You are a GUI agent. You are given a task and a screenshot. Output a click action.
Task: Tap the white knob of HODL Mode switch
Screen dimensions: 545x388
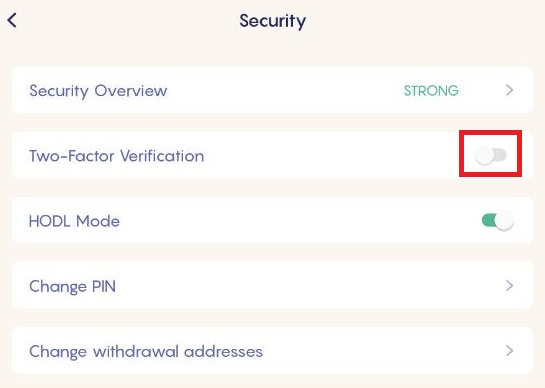point(504,221)
